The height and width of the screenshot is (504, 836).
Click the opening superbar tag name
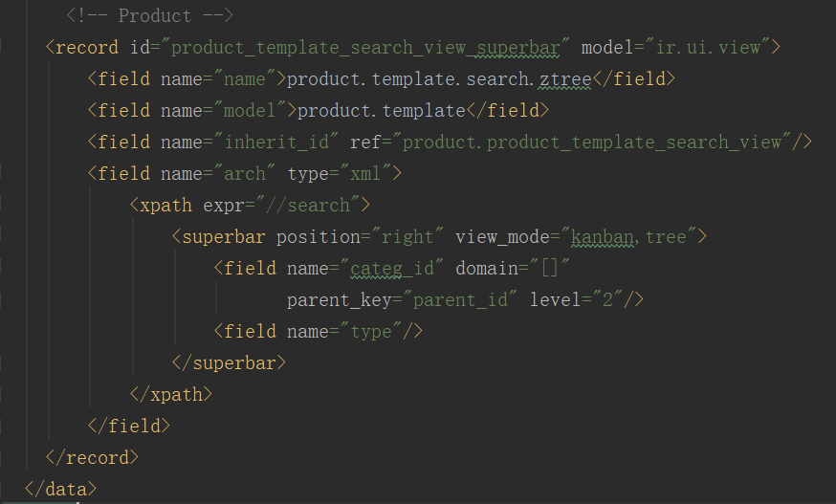point(224,236)
